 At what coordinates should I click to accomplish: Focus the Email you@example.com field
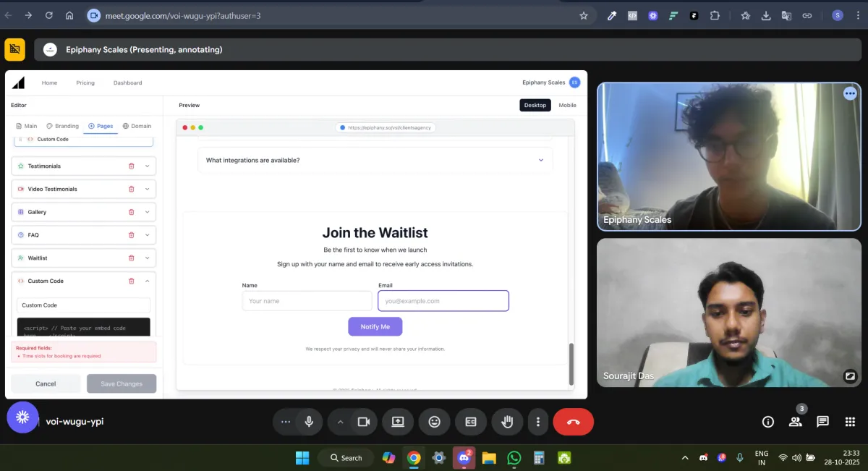coord(443,301)
